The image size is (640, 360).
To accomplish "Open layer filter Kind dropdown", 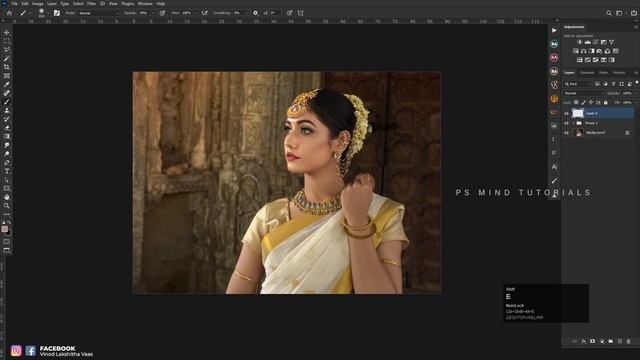I will coord(578,84).
